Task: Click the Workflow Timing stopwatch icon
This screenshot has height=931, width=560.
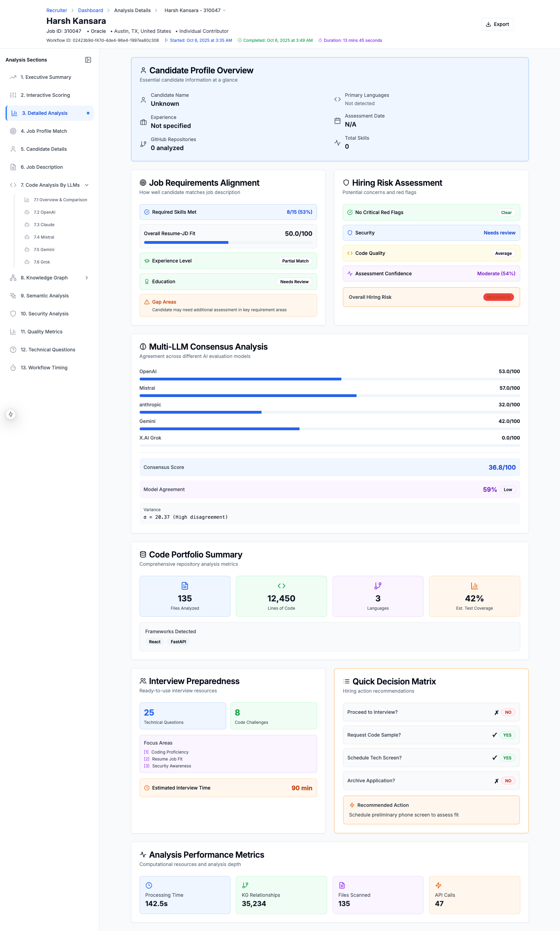Action: 13,368
